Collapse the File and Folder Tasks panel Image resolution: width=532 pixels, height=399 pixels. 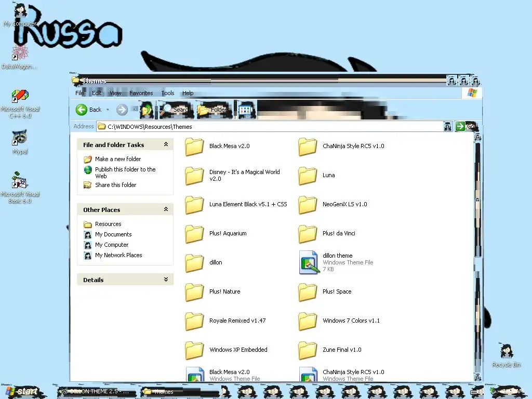(x=166, y=144)
